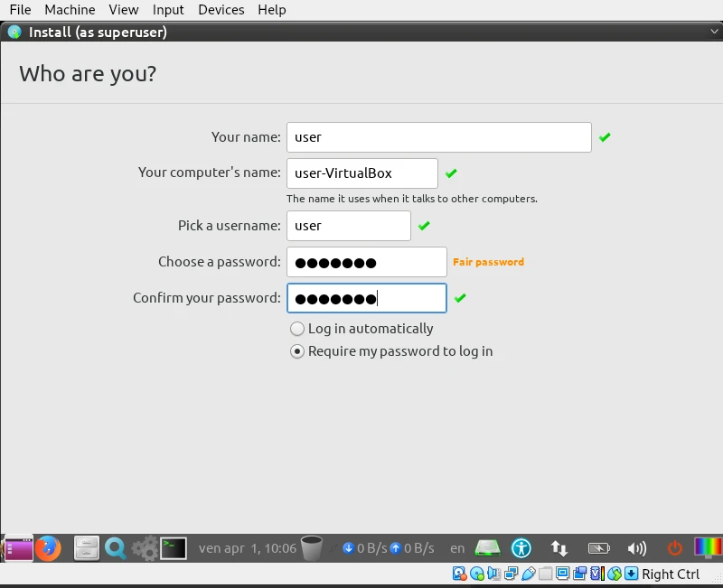Open the Machine menu
The height and width of the screenshot is (588, 723).
70,10
